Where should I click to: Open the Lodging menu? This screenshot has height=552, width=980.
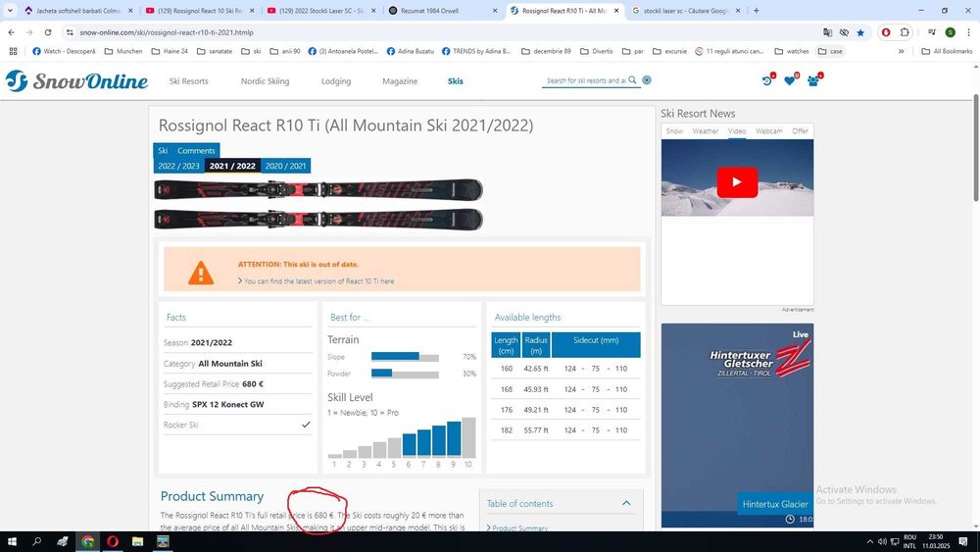pyautogui.click(x=336, y=81)
